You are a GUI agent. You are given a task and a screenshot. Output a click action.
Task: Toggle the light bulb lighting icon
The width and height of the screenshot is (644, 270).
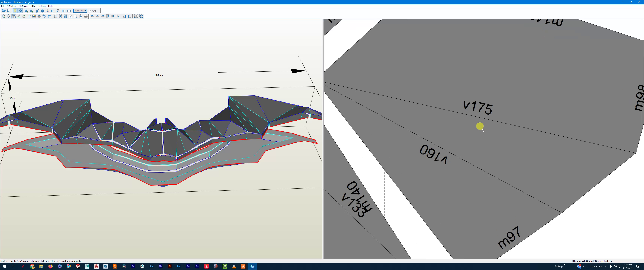pos(15,11)
